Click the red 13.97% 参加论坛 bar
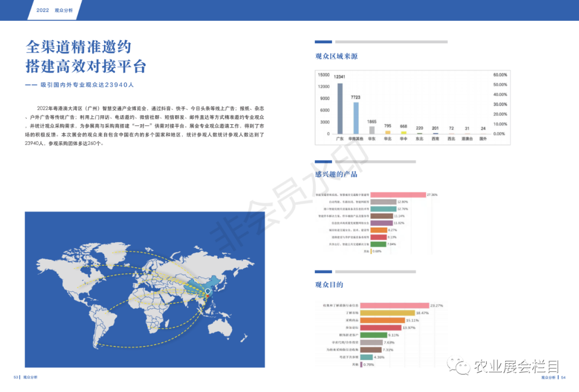 (x=381, y=327)
